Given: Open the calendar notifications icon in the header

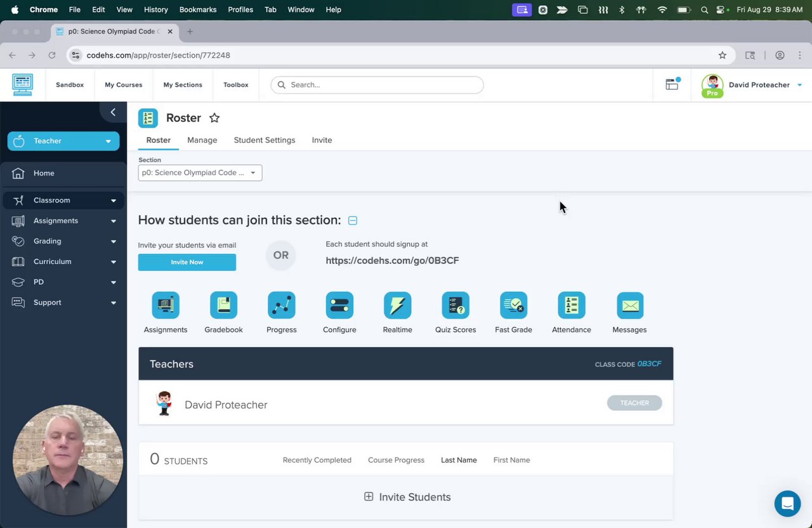Looking at the screenshot, I should pos(672,84).
